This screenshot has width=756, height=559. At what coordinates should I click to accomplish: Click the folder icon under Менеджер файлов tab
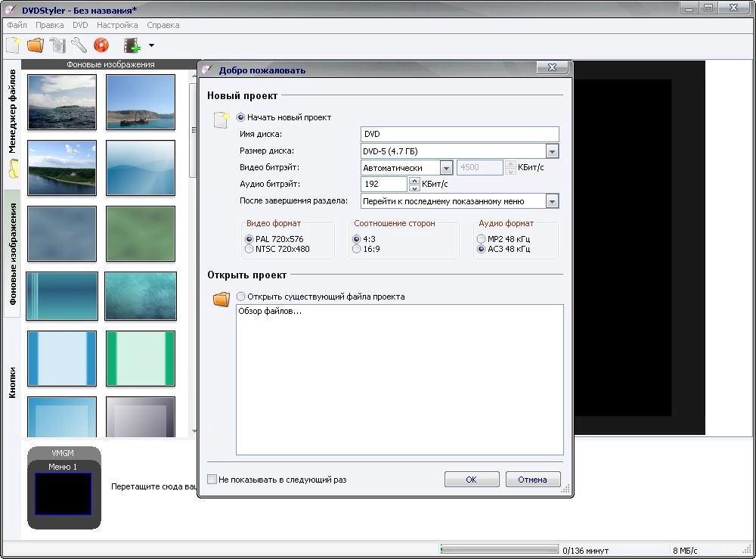point(14,169)
